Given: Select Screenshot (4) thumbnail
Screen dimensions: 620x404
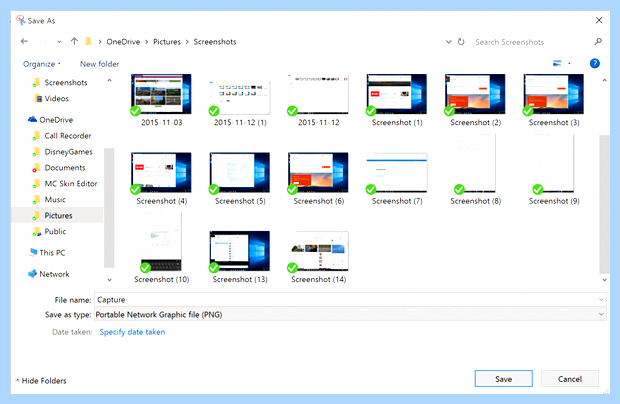Looking at the screenshot, I should coord(161,173).
